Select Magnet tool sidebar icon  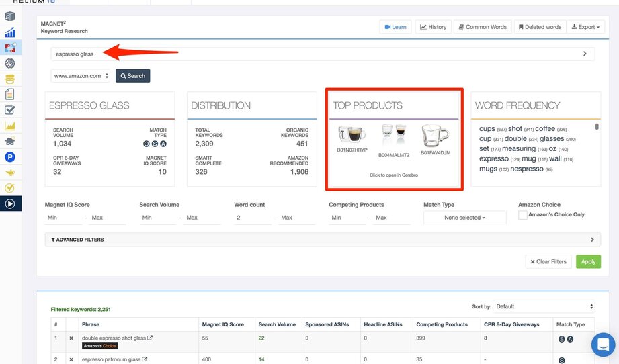[x=10, y=48]
